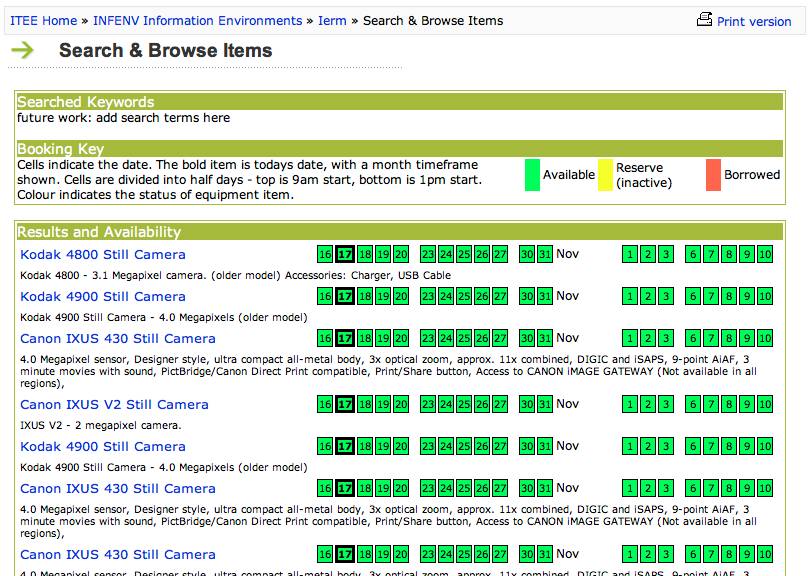The image size is (811, 576).
Task: Click the 'Search & Browse Items' page heading
Action: tap(166, 50)
